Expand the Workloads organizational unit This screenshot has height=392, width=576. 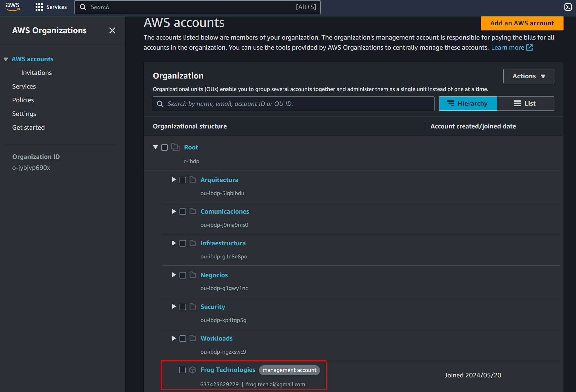(x=174, y=338)
